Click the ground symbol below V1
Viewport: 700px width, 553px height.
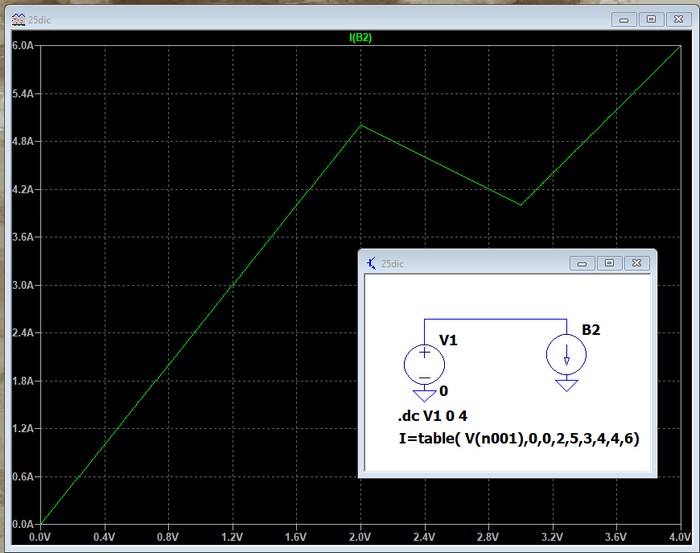[424, 396]
